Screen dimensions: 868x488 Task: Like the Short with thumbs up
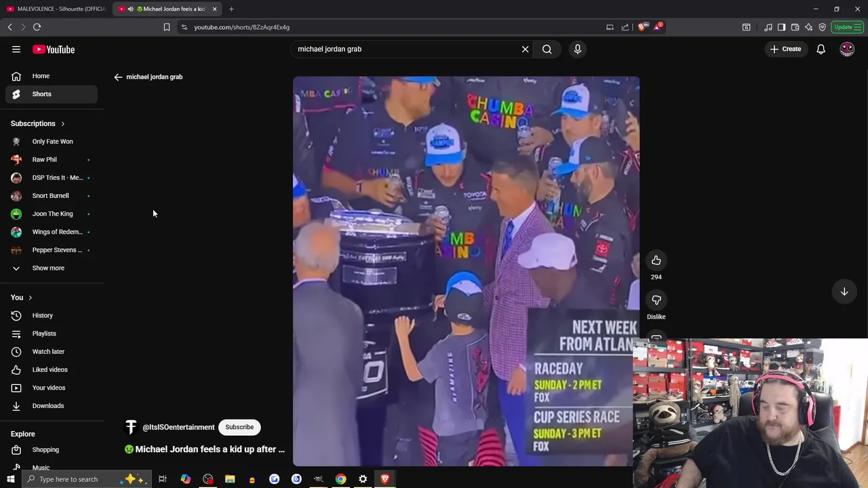656,260
